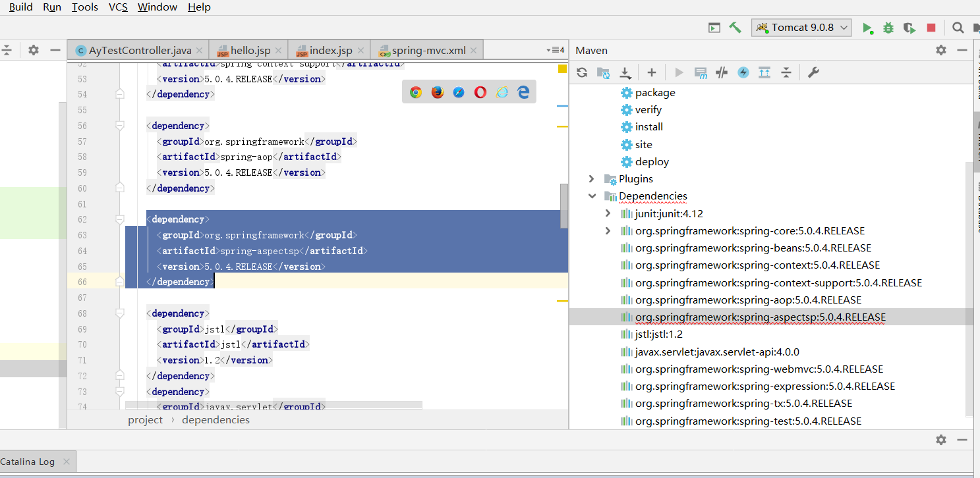Fold dependency block at line 68
The height and width of the screenshot is (478, 980).
click(x=120, y=313)
